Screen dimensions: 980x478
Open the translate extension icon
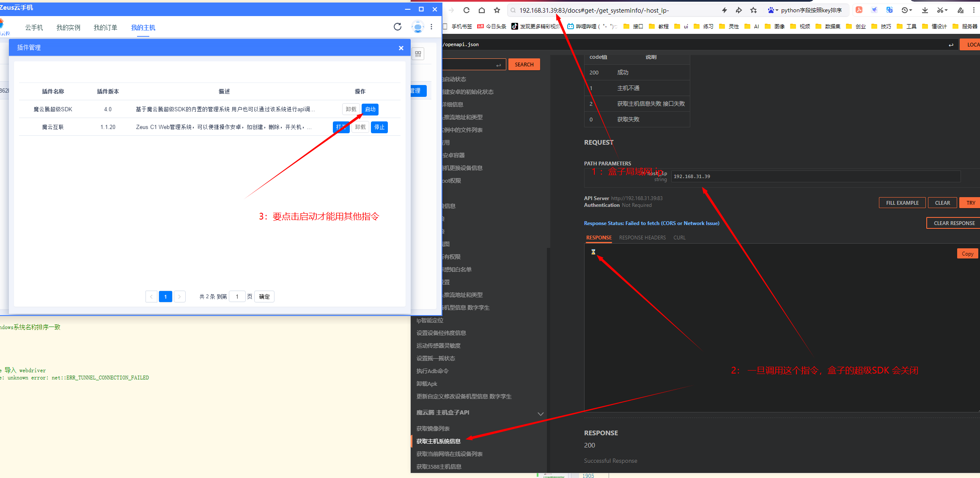coord(889,10)
